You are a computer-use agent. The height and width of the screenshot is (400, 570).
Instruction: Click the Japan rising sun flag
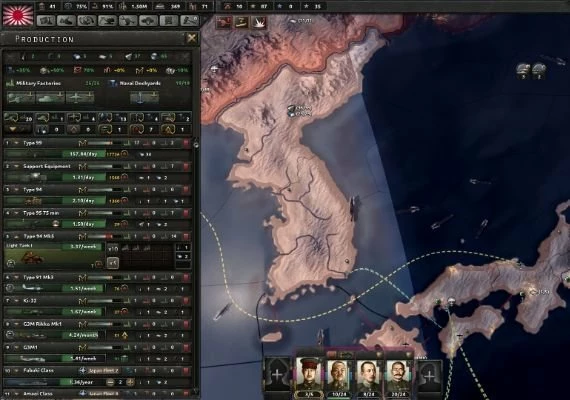pos(18,15)
